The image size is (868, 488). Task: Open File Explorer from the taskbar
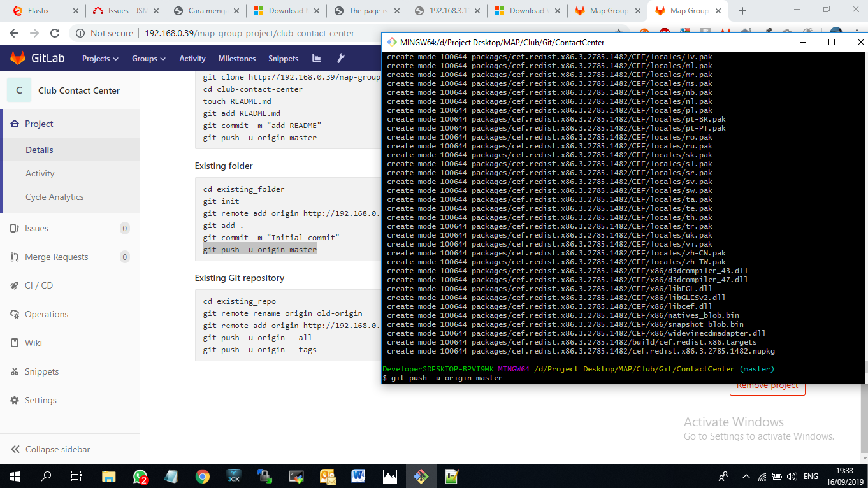[110, 476]
